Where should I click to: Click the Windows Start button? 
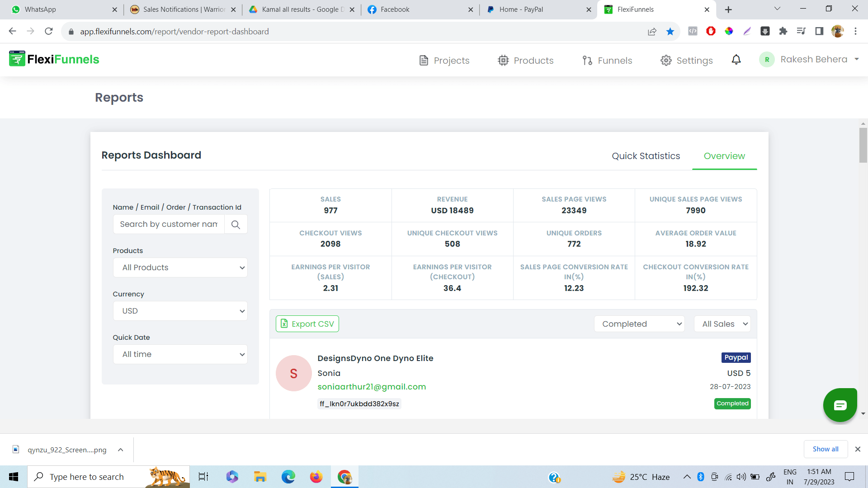tap(14, 477)
